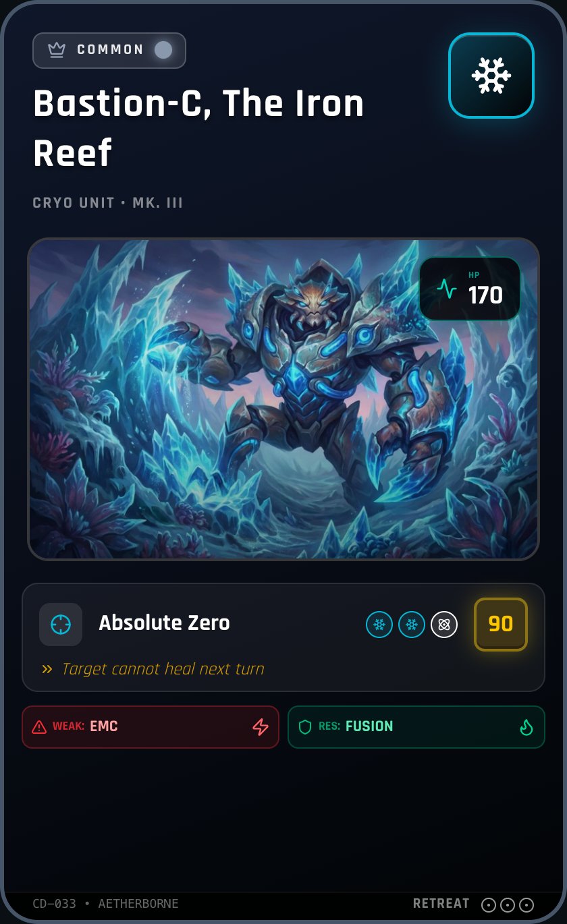Image resolution: width=567 pixels, height=924 pixels.
Task: Select the first retreat cost circle
Action: coord(489,905)
